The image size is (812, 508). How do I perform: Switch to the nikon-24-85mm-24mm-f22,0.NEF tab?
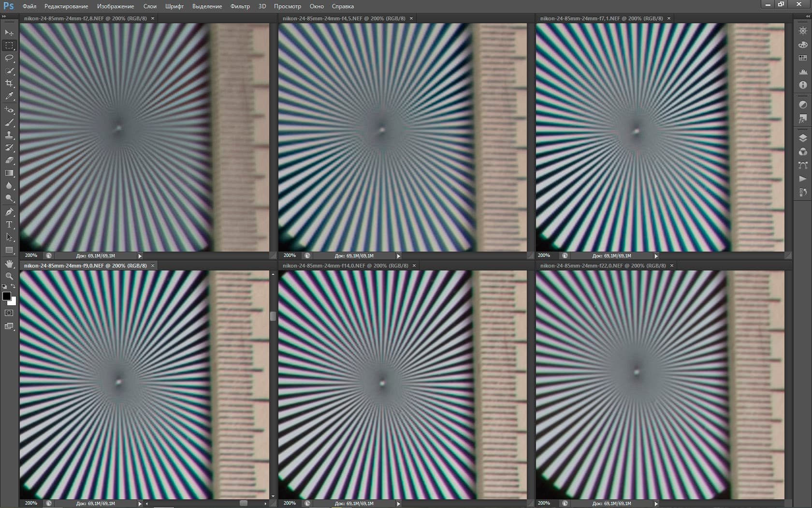pos(603,266)
